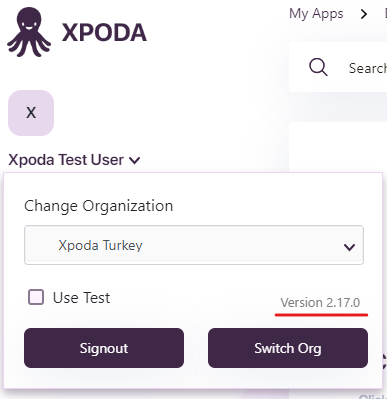Click the Change Organization heading
Screen dimensions: 387x399
[99, 206]
